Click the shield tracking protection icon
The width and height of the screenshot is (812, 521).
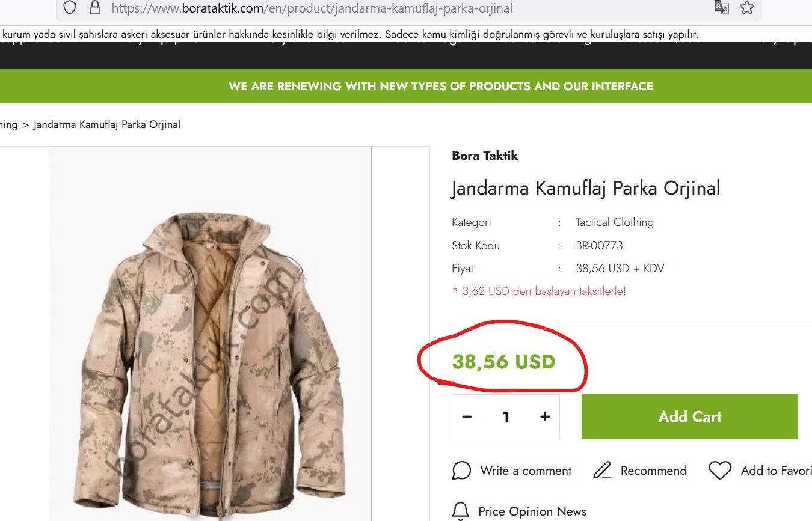70,8
